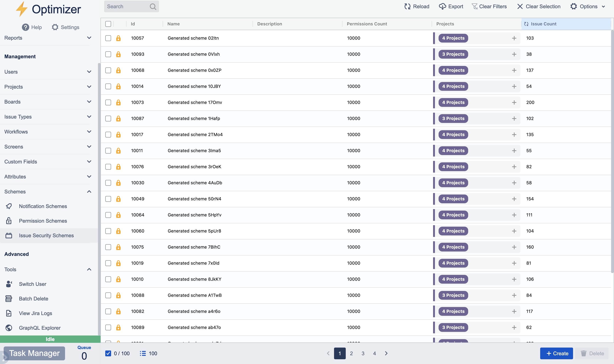Open View Jira Logs

coord(36,313)
